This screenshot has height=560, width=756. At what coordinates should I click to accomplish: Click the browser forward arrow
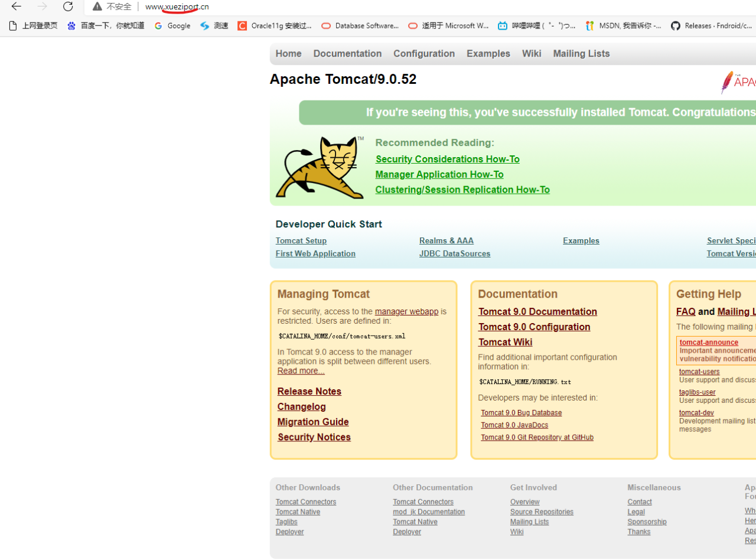coord(42,6)
